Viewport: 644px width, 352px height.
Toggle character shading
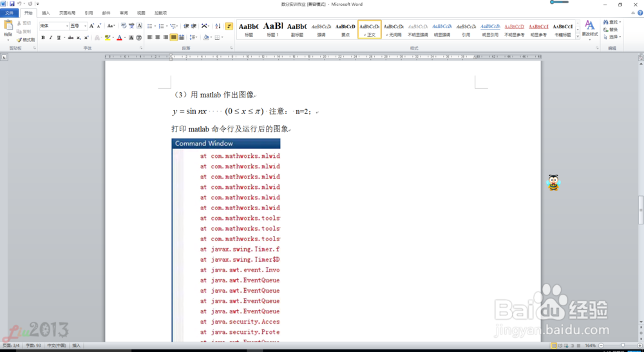tap(131, 37)
